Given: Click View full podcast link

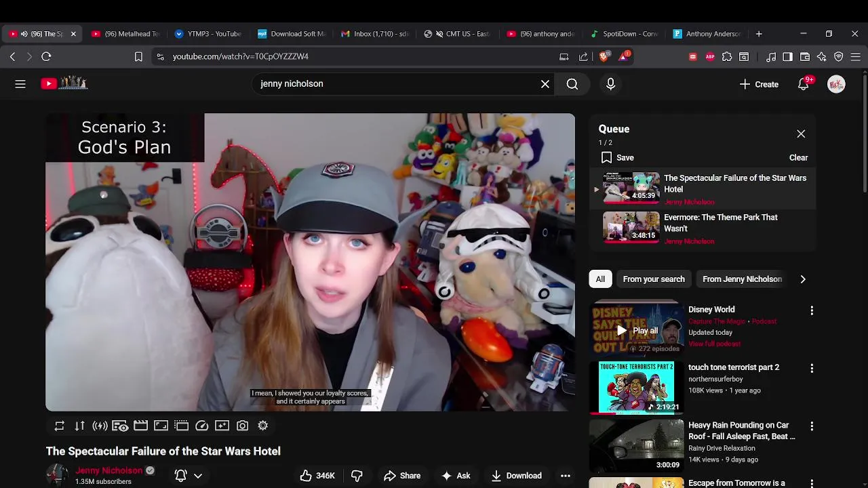Looking at the screenshot, I should point(714,344).
